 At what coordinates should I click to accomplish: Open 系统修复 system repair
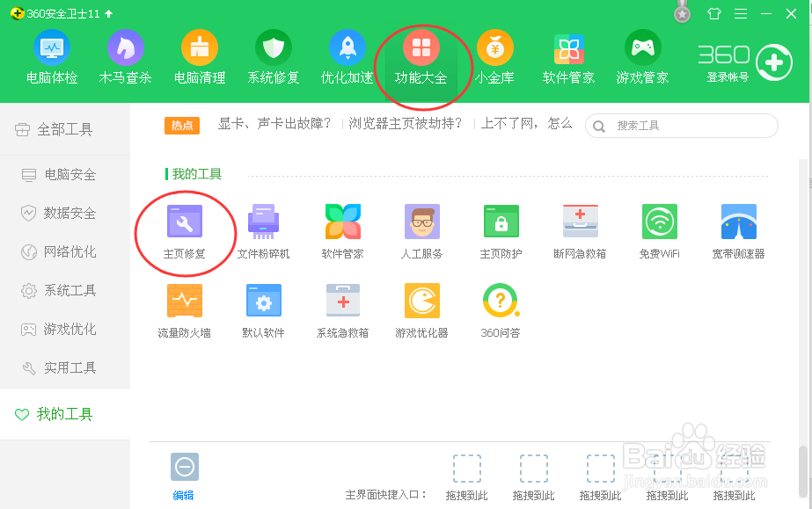[274, 58]
